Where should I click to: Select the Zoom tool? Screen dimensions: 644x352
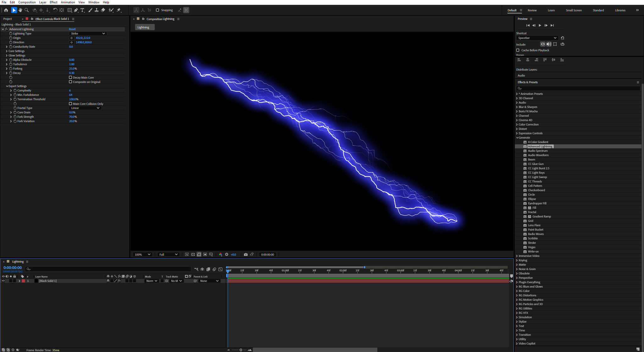27,10
